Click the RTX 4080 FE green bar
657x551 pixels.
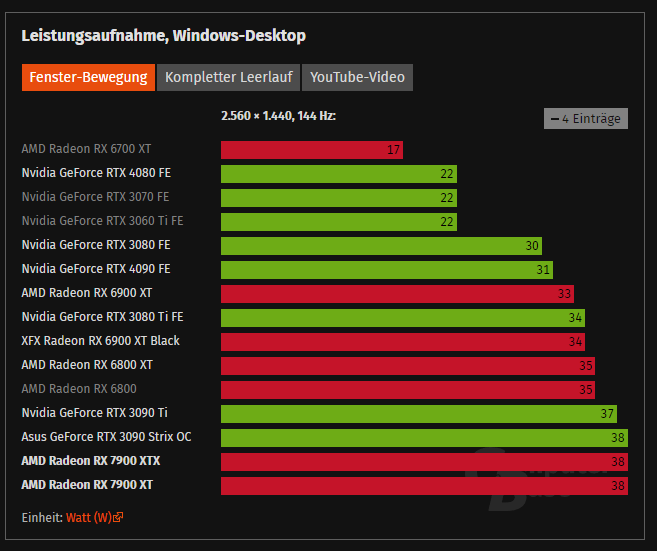[339, 174]
